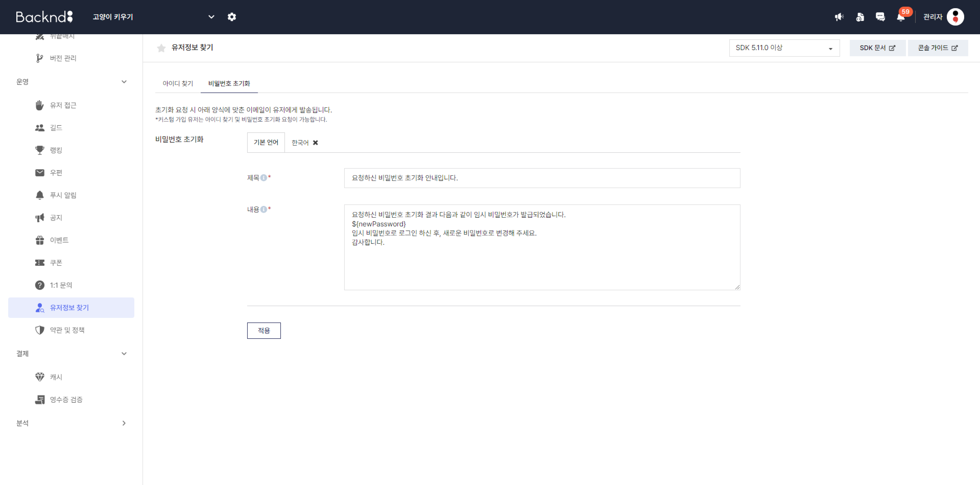Open the notification bell with 59 badge

point(900,17)
